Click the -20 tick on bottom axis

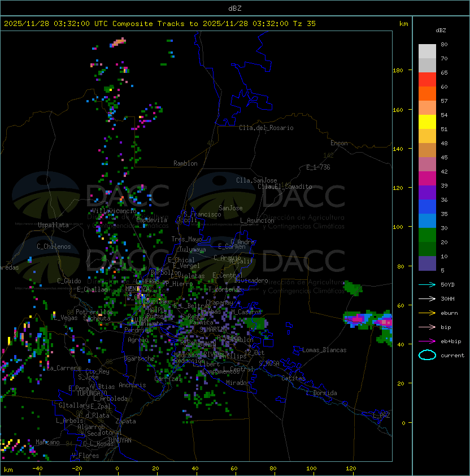point(76,469)
